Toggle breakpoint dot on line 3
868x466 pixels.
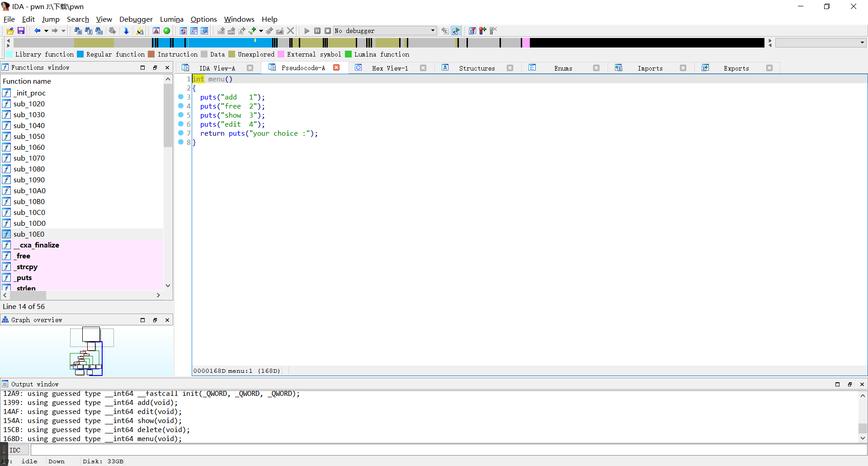click(x=181, y=97)
